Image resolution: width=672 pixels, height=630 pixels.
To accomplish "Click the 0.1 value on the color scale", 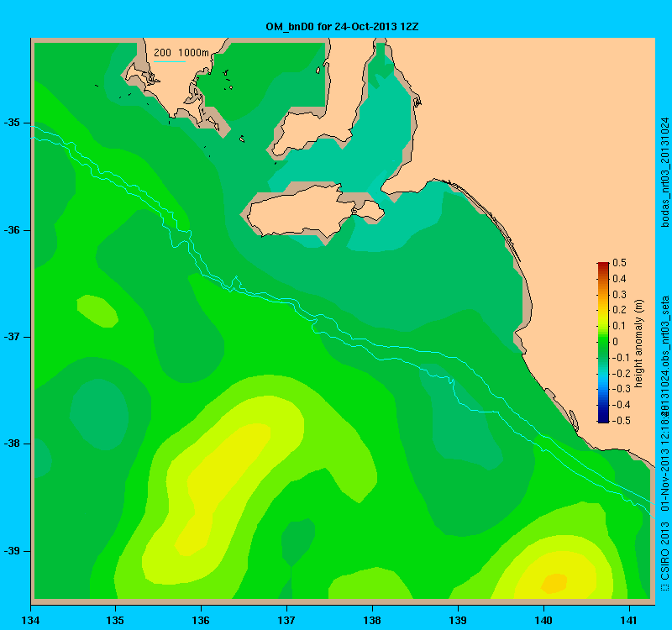I will pos(619,326).
